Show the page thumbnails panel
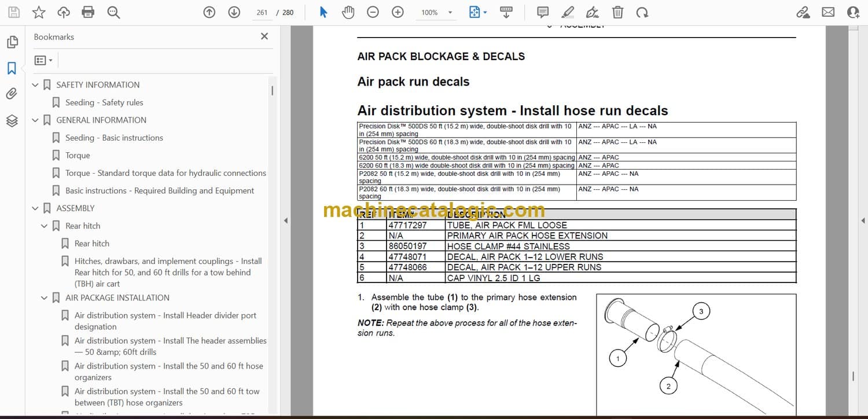The height and width of the screenshot is (419, 868). (12, 42)
